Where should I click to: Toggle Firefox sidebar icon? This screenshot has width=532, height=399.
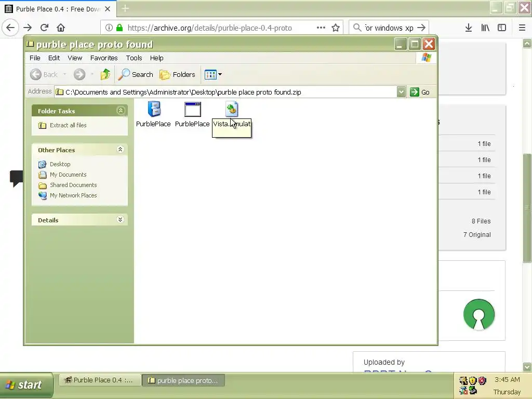pyautogui.click(x=502, y=28)
